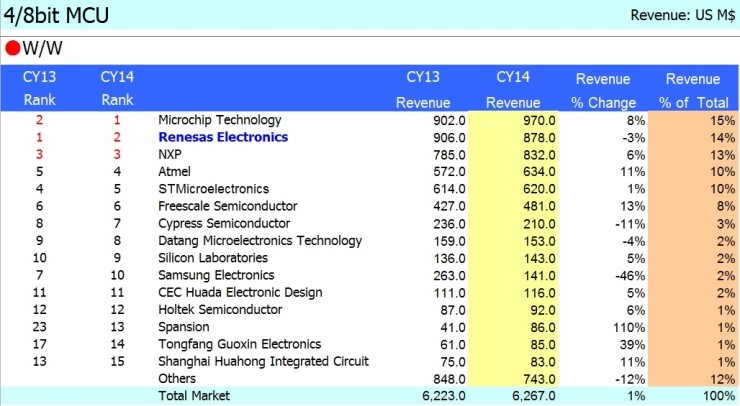Viewport: 740px width, 406px height.
Task: Click Microchip's CY14 revenue '970.0'
Action: (x=539, y=121)
